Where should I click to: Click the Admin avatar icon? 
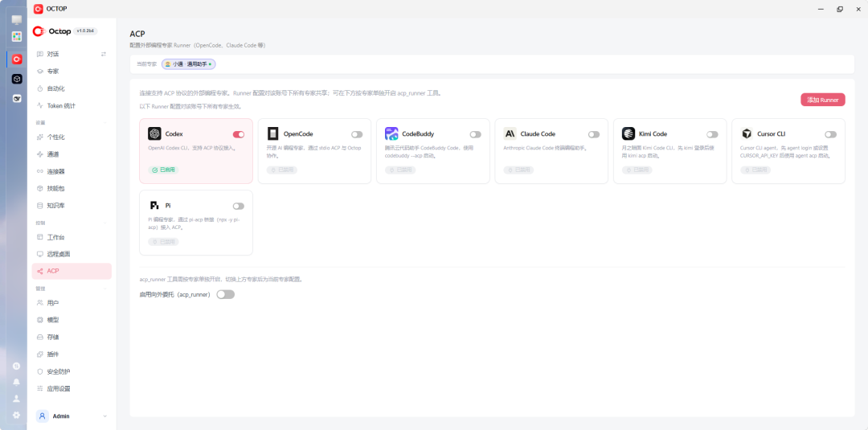[x=43, y=416]
